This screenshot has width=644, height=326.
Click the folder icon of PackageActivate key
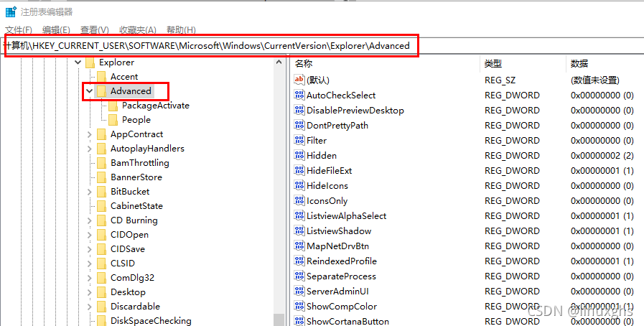(x=113, y=106)
